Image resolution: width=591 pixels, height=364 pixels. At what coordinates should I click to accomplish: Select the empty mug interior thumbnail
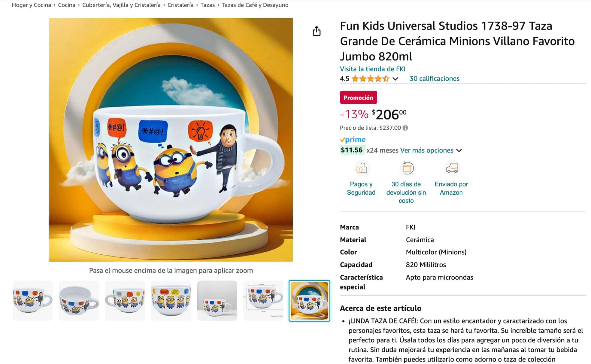click(79, 300)
